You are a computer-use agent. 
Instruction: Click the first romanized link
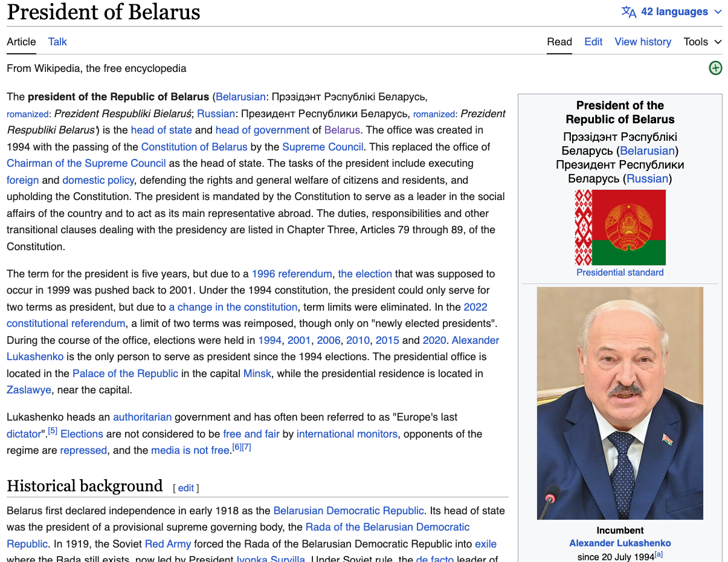[x=27, y=114]
